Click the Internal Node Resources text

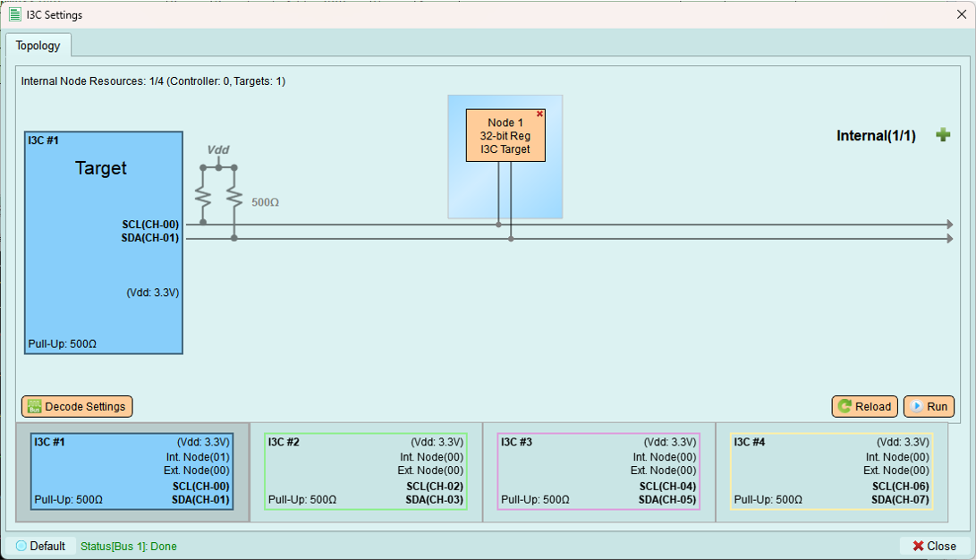click(153, 81)
